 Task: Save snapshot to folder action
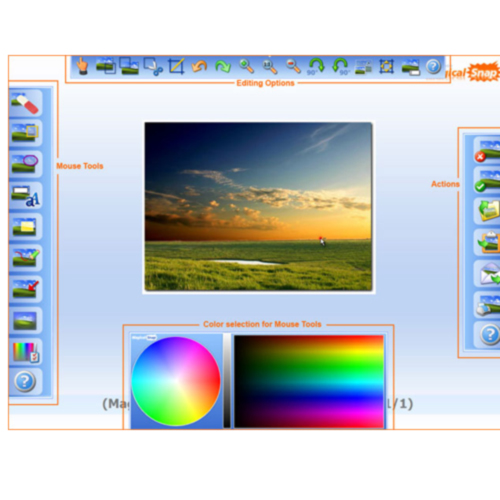487,211
